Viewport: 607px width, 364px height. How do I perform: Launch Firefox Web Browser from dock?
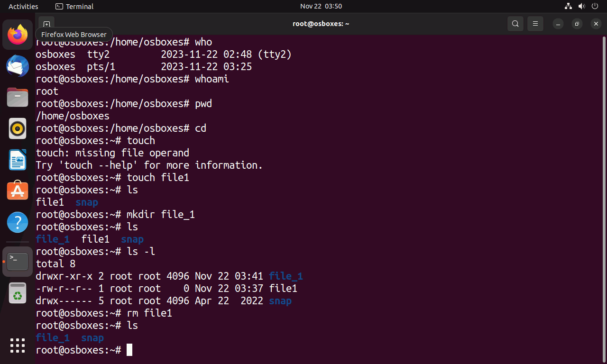pos(18,35)
